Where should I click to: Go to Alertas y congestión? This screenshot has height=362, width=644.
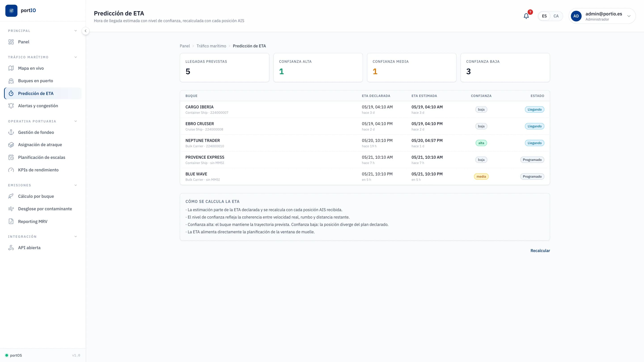click(43, 106)
